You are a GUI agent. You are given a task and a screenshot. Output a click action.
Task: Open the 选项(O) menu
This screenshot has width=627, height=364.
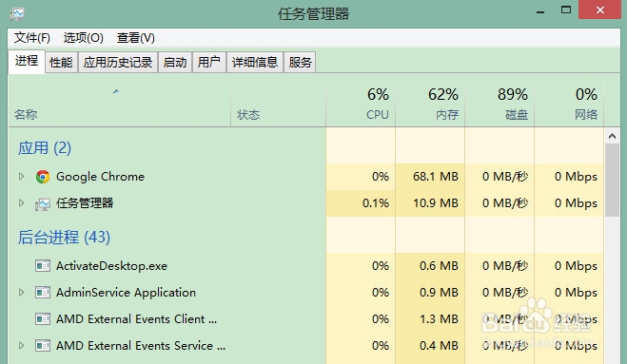tap(83, 38)
